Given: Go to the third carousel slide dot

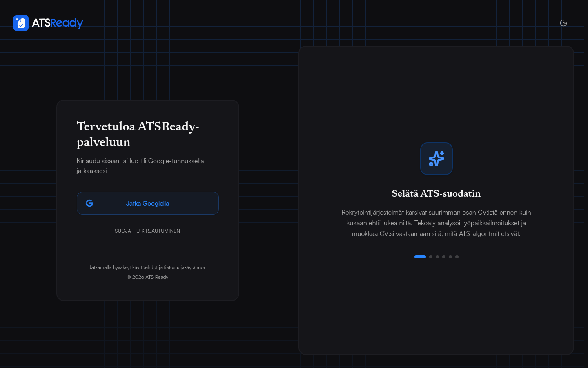Looking at the screenshot, I should pyautogui.click(x=437, y=257).
